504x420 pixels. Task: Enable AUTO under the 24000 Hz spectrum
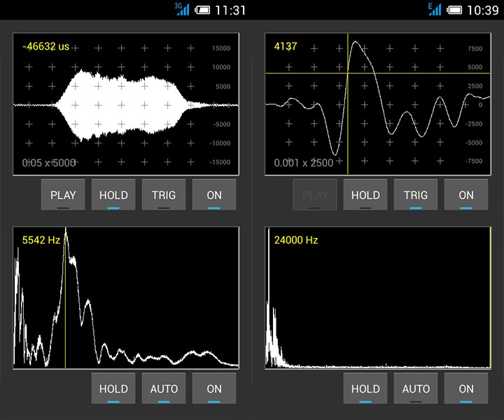[416, 388]
